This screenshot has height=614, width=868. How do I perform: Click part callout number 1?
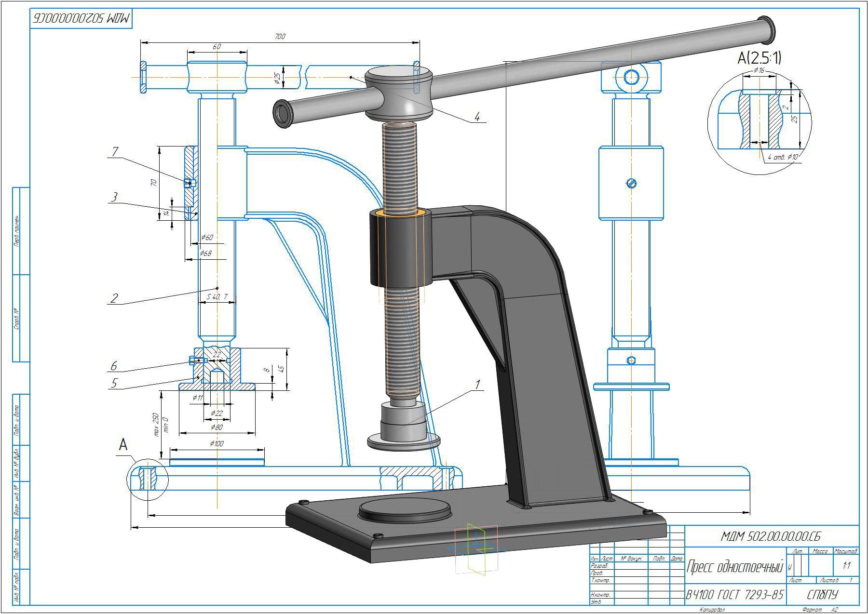tap(477, 385)
